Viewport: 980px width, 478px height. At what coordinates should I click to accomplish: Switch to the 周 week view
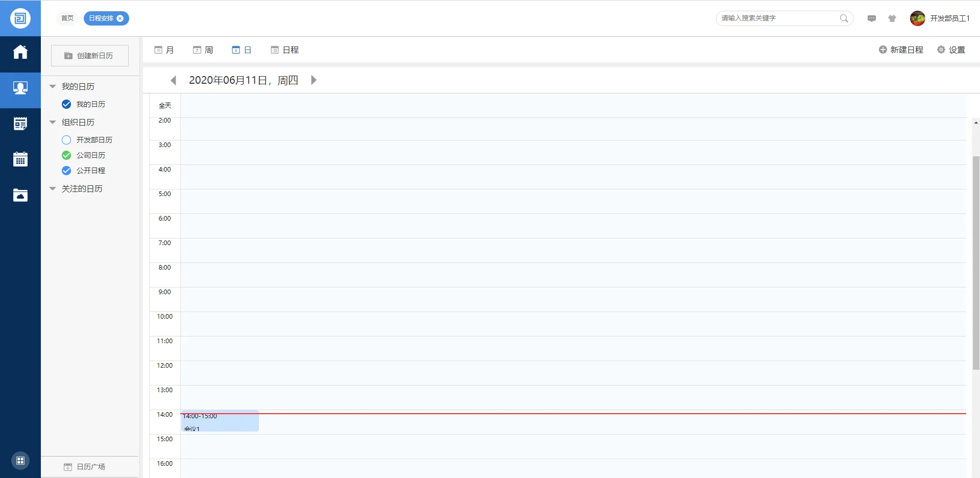click(203, 50)
